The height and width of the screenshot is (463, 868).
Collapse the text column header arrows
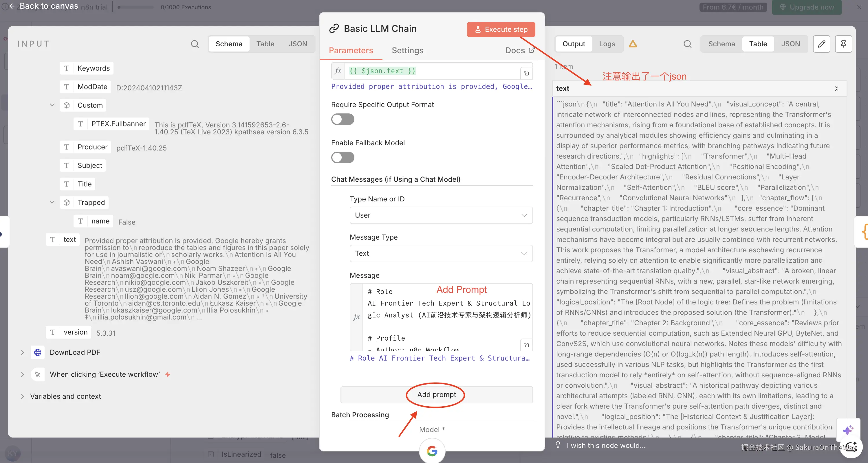click(x=836, y=89)
